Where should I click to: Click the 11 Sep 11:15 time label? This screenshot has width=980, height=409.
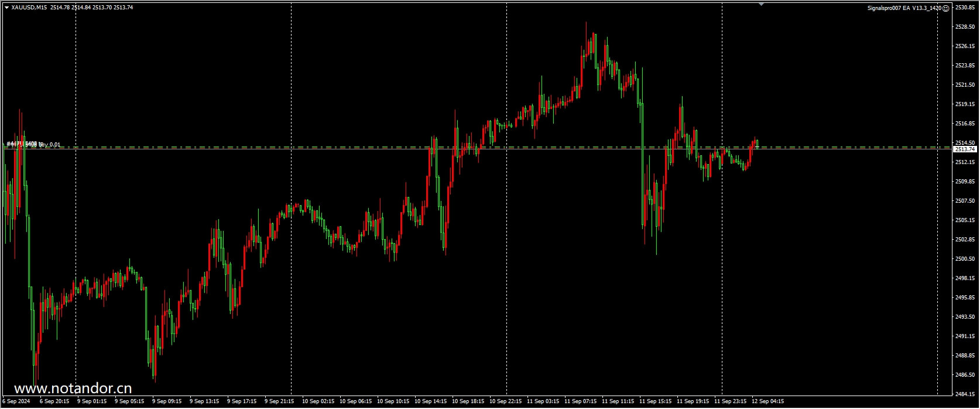point(618,402)
